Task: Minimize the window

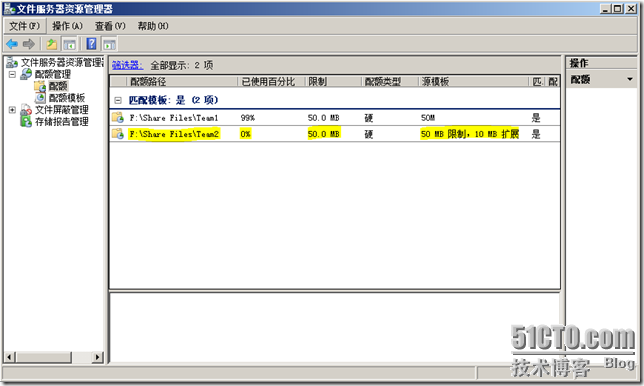Action: (605, 8)
